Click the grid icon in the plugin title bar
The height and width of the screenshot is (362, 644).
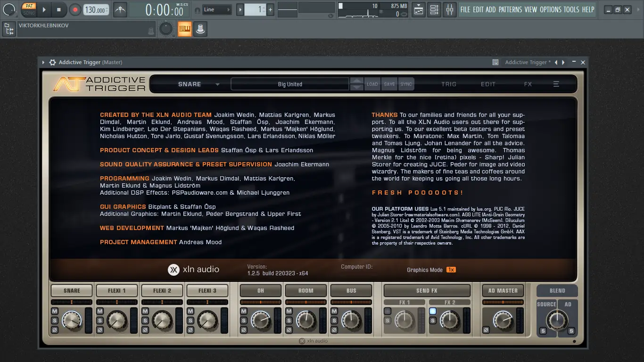coord(495,62)
